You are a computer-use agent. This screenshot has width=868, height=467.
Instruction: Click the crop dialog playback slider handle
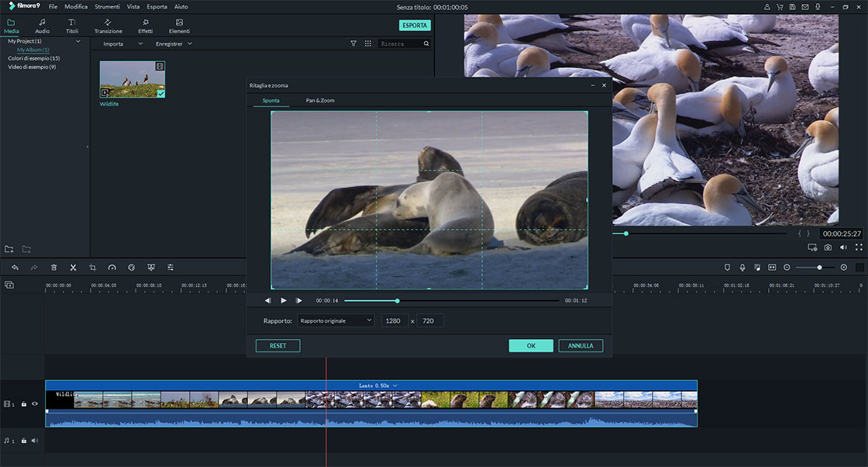pyautogui.click(x=397, y=301)
